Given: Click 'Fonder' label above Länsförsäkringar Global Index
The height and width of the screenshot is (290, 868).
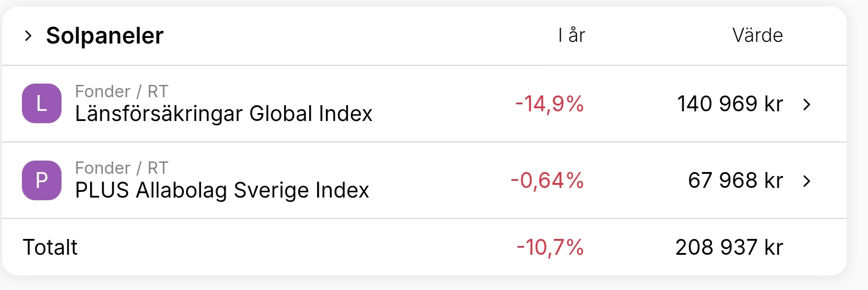Looking at the screenshot, I should 103,92.
